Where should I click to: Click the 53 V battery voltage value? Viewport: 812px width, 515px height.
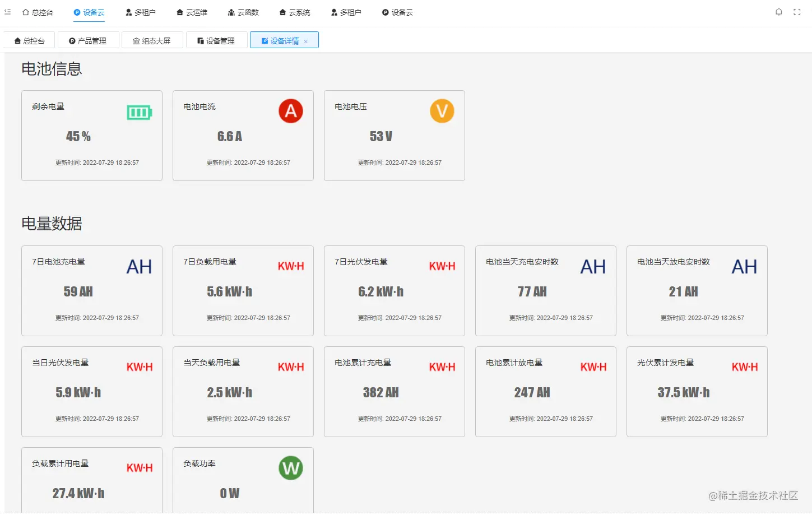(x=381, y=136)
